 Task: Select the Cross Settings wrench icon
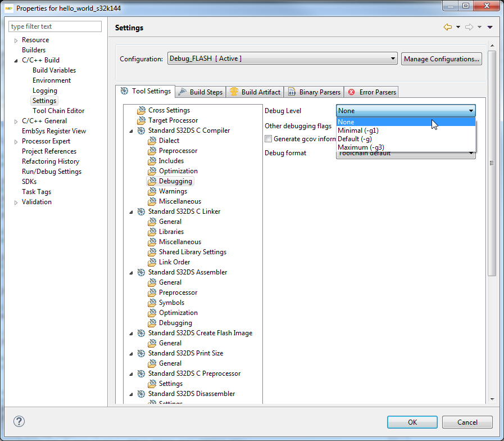coord(141,110)
